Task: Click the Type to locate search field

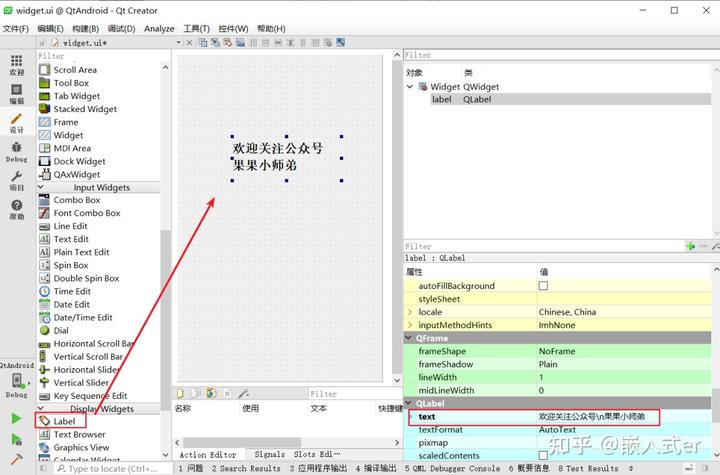Action: [113, 469]
